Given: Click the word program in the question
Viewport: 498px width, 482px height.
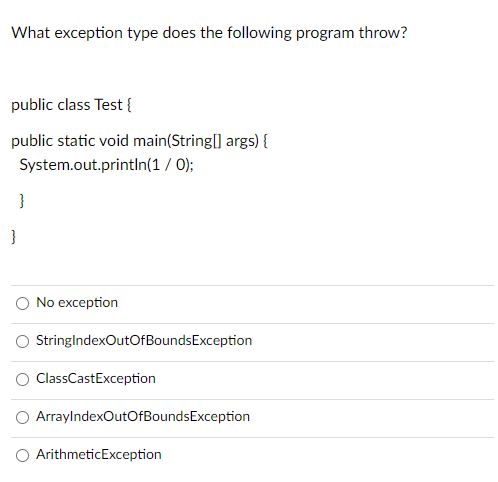Looking at the screenshot, I should [325, 34].
